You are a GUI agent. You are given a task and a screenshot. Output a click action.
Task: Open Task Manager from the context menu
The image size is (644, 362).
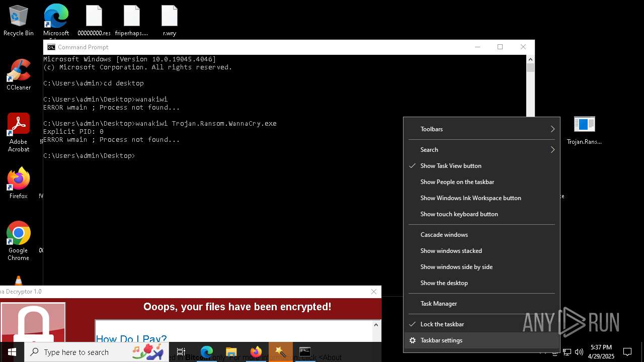[x=481, y=304]
